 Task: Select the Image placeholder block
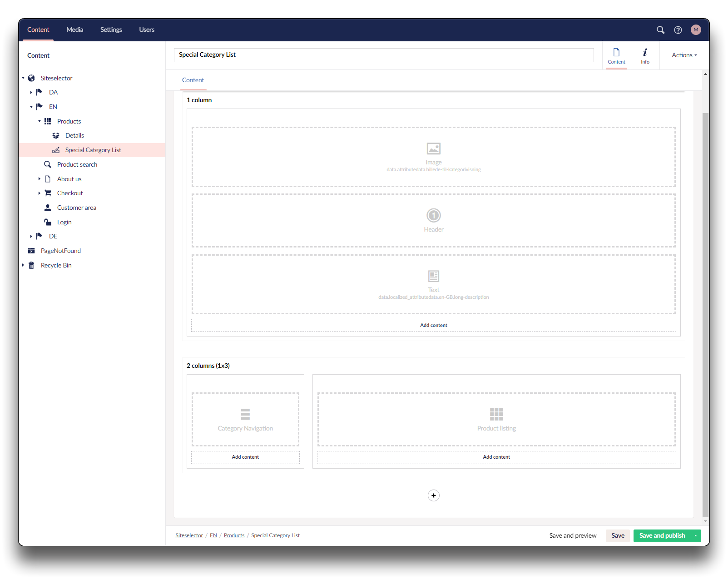433,157
